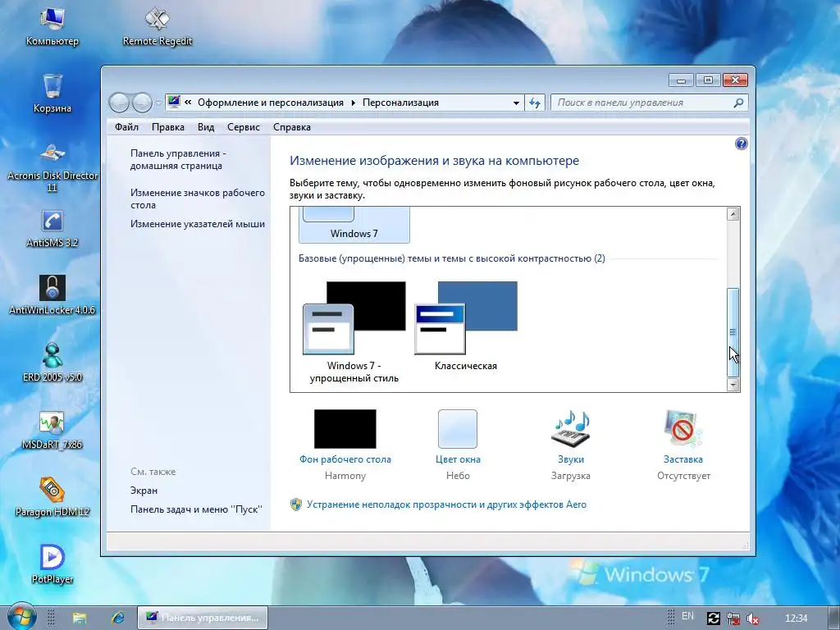Image resolution: width=840 pixels, height=630 pixels.
Task: Open the Компьютер desktop icon
Action: [52, 25]
